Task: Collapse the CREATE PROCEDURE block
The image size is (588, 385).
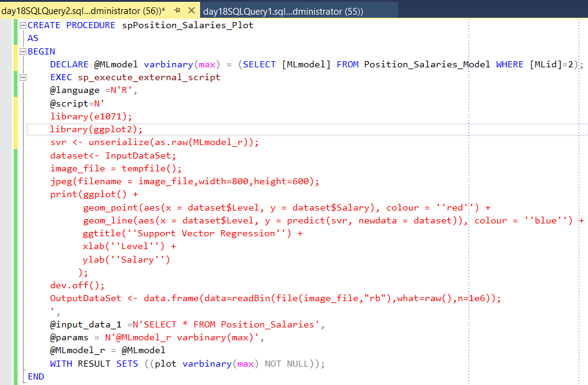Action: 23,26
